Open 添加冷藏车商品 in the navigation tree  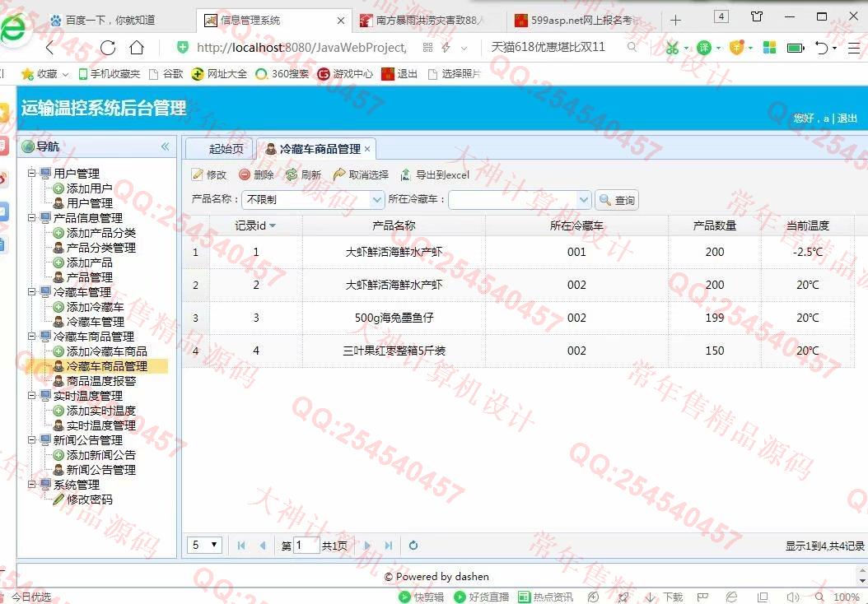[107, 351]
